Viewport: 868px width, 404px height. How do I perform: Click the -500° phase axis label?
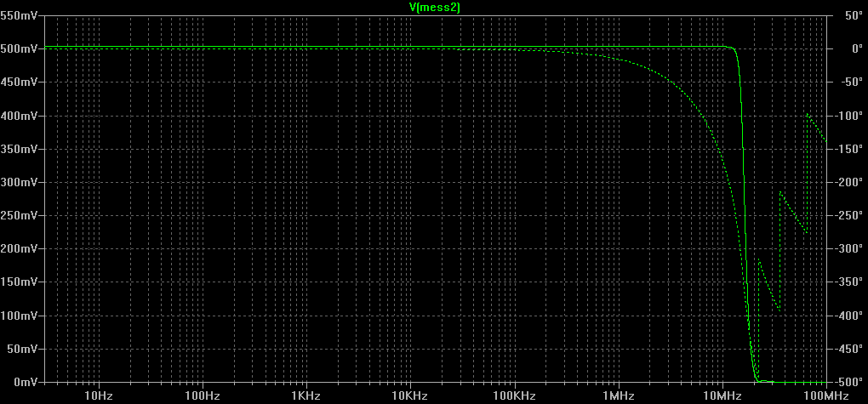tap(848, 382)
